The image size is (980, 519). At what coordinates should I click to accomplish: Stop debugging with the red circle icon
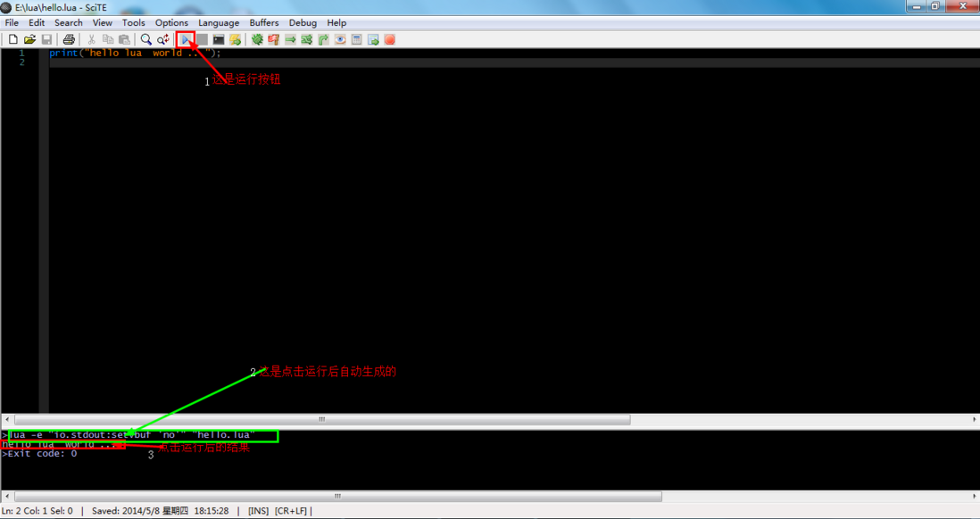pos(389,39)
